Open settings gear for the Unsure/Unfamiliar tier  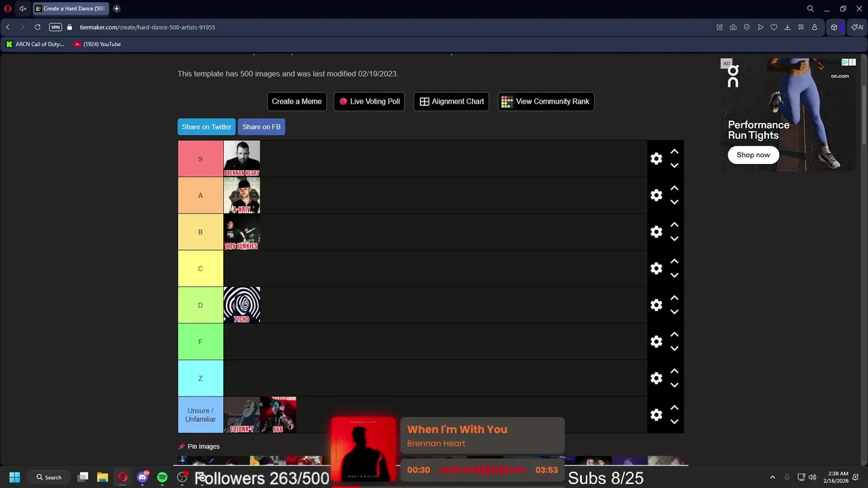[656, 415]
